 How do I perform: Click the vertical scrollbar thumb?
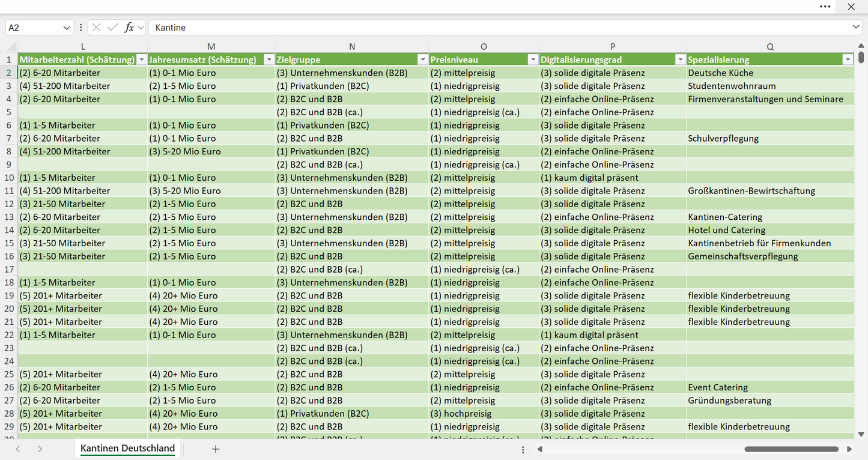[861, 58]
